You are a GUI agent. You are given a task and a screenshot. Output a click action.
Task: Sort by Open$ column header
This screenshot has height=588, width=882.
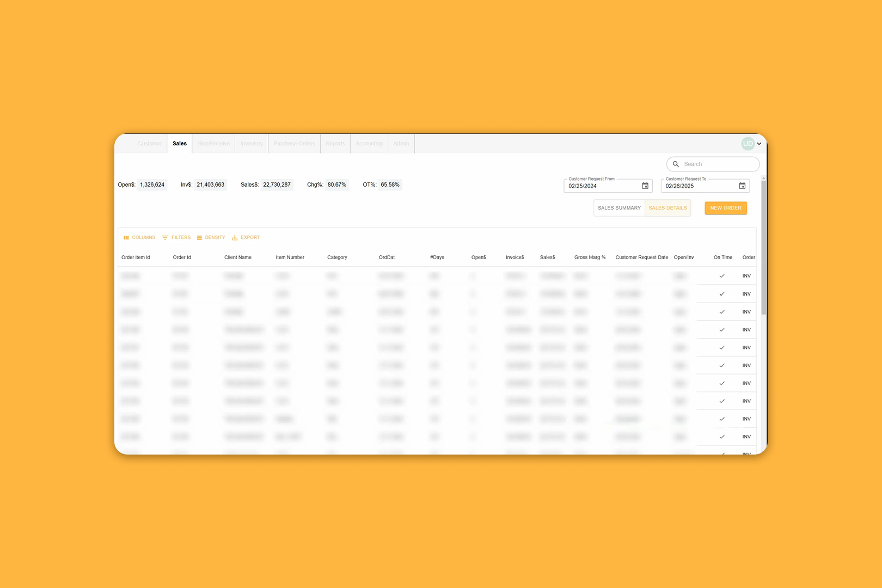click(479, 258)
